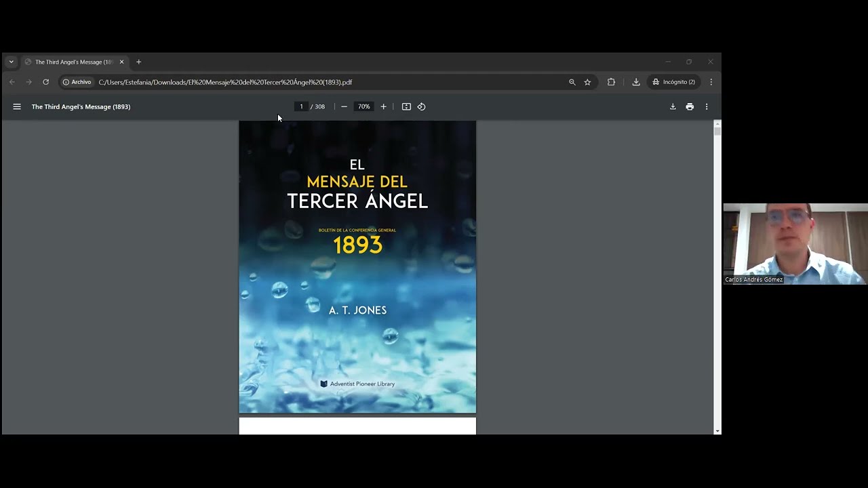Click the Carlos Andrés Gómez video thumbnail
868x488 pixels.
click(x=795, y=244)
